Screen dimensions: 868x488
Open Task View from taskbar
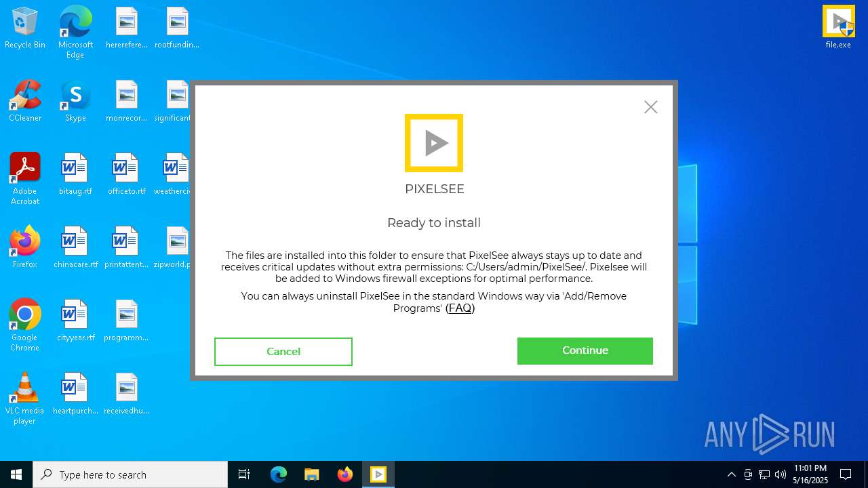[x=244, y=474]
